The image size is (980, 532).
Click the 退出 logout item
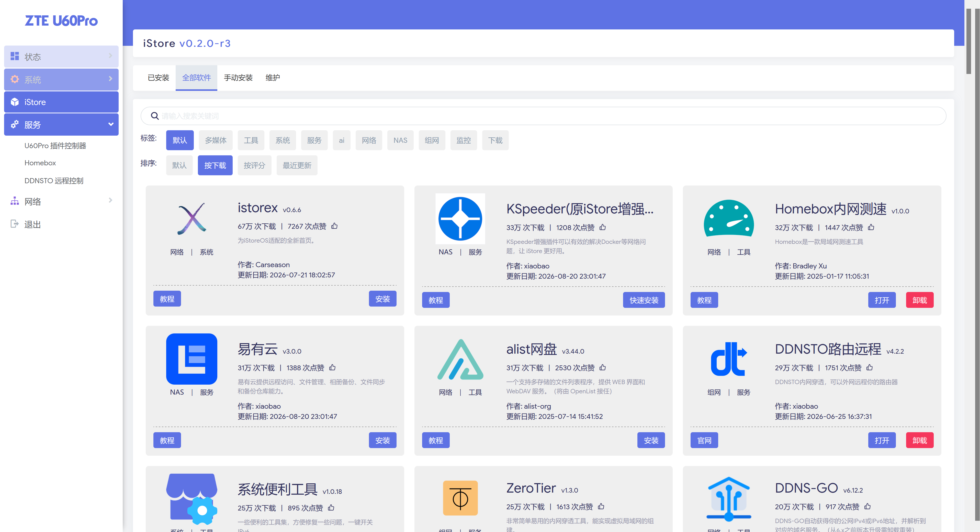(x=61, y=224)
